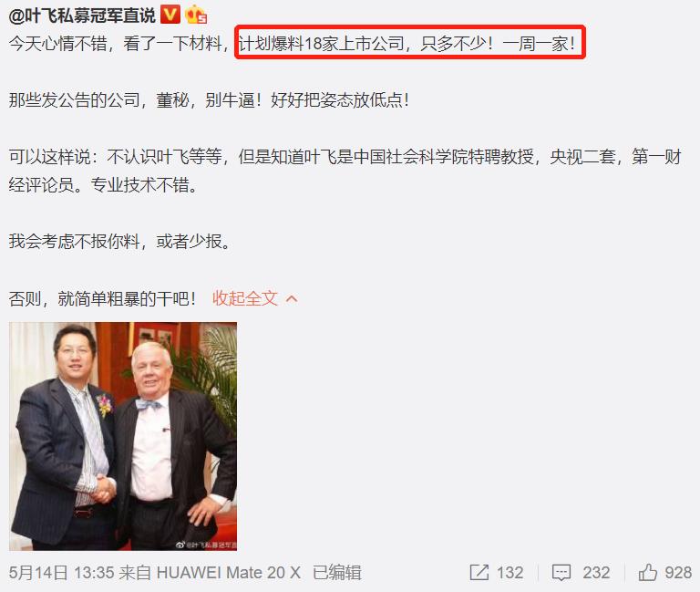700x592 pixels.
Task: Click the repost share icon
Action: 479,572
